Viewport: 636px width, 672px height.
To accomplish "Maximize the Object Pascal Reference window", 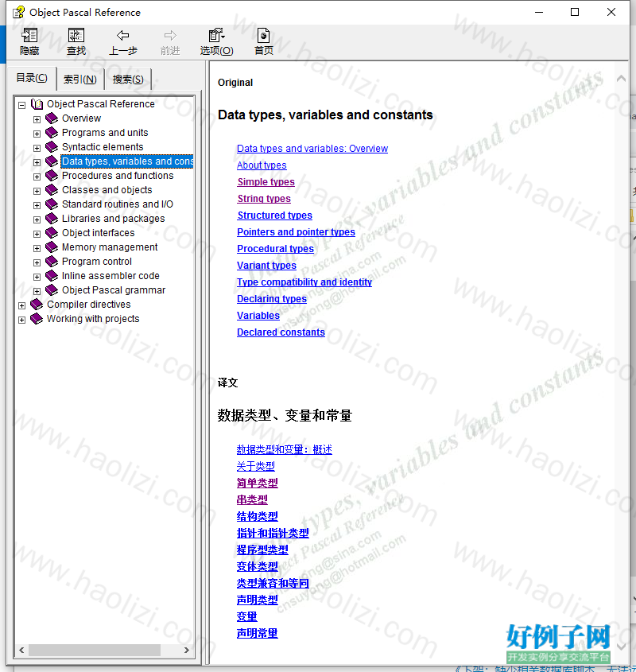I will coord(575,12).
